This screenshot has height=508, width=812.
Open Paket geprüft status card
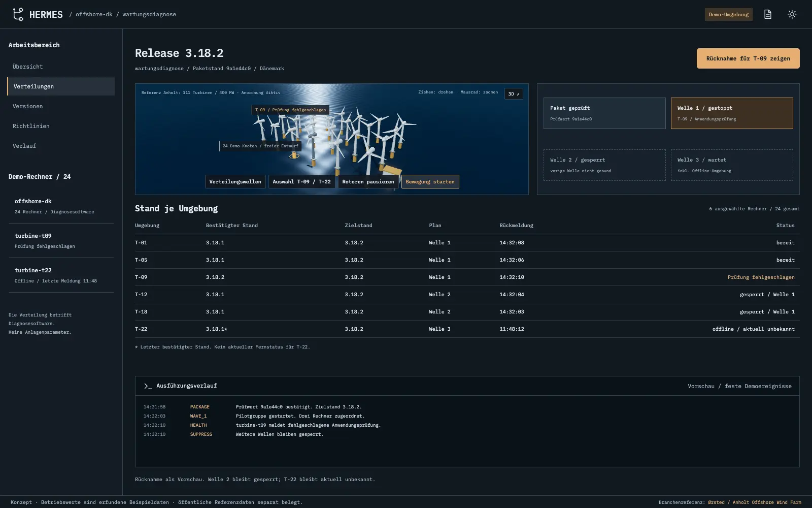[604, 113]
